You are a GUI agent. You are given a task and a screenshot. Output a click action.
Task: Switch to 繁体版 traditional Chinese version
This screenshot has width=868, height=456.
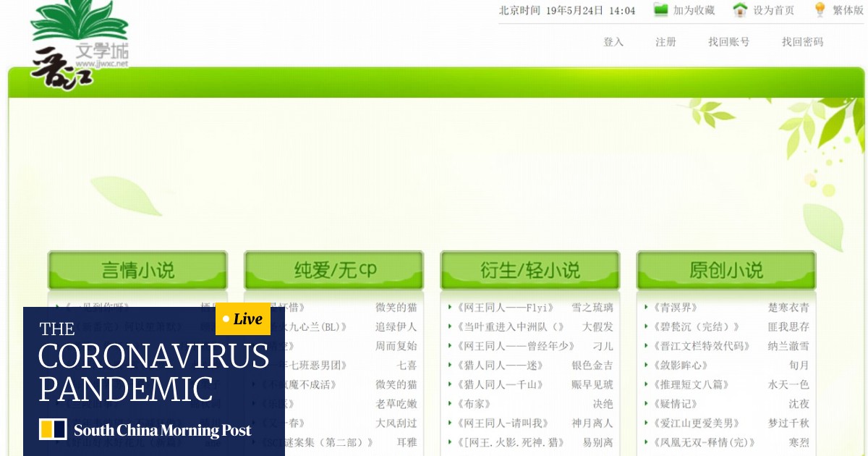tap(848, 10)
